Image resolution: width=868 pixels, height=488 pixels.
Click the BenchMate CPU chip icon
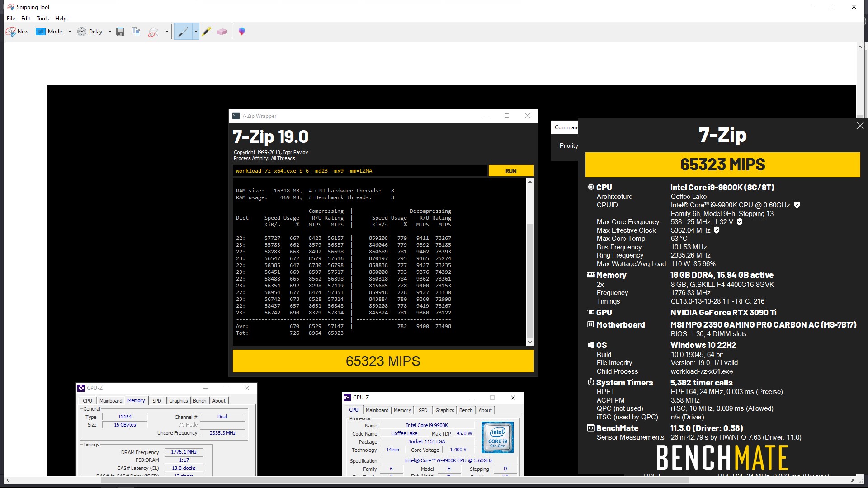[590, 187]
